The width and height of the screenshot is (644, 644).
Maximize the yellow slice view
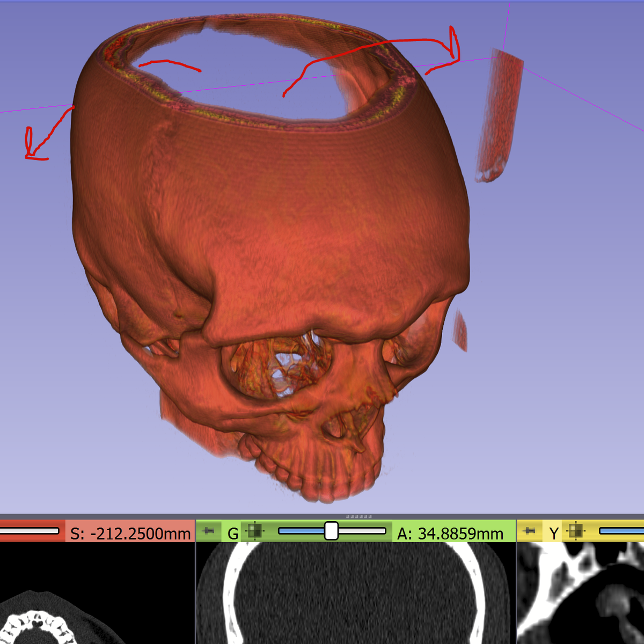[x=575, y=531]
